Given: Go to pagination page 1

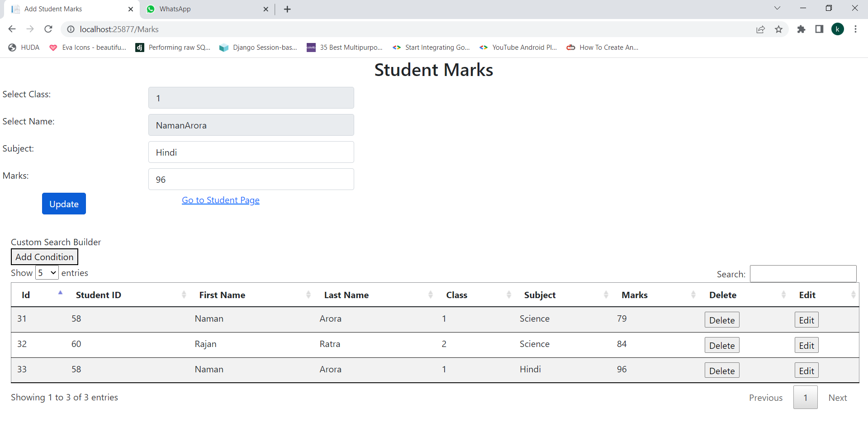Looking at the screenshot, I should [x=805, y=397].
